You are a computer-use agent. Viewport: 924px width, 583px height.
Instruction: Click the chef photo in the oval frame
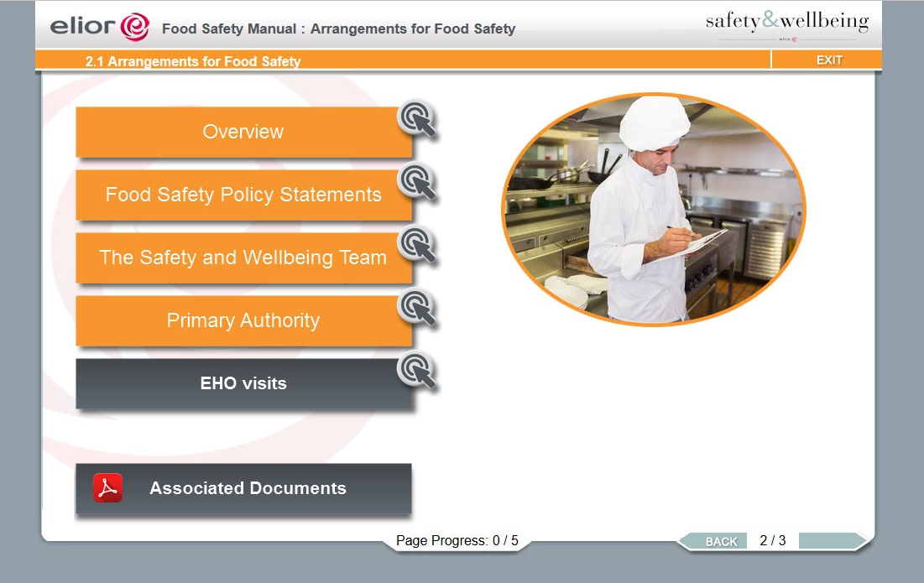(x=653, y=209)
